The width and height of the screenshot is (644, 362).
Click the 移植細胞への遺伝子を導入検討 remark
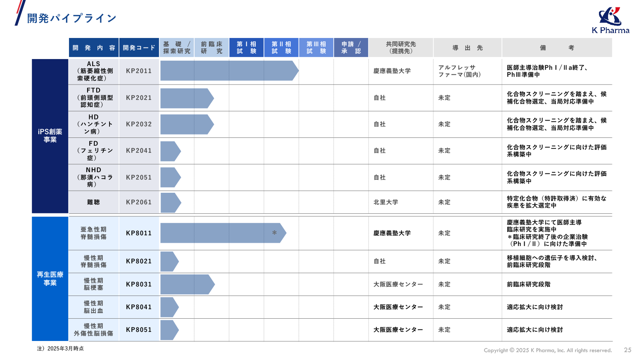tap(552, 261)
